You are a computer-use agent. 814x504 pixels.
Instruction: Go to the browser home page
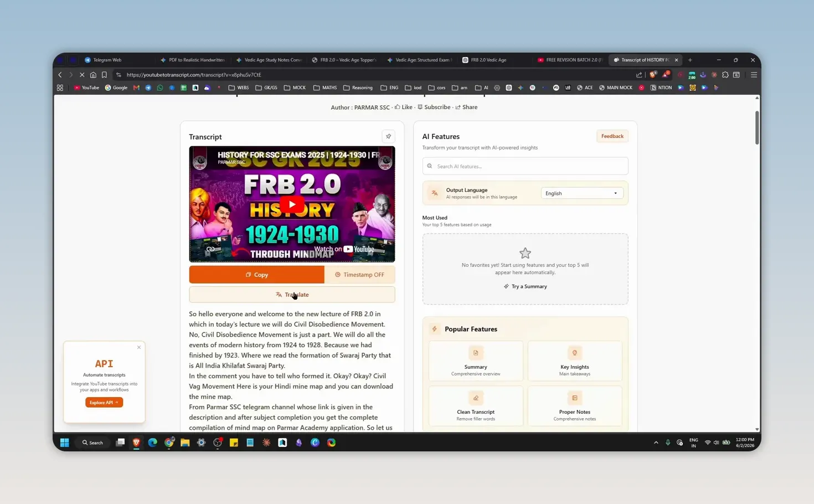pos(93,75)
